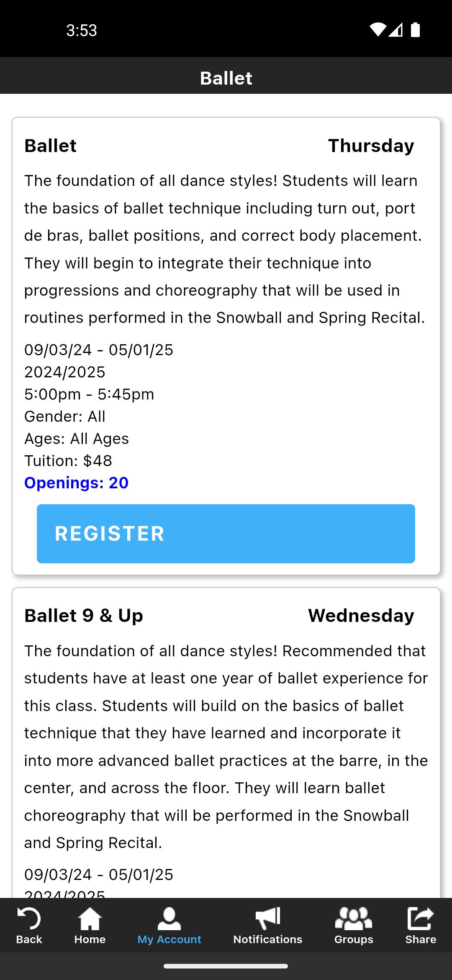
Task: Go to Home in bottom navigation
Action: click(x=90, y=918)
